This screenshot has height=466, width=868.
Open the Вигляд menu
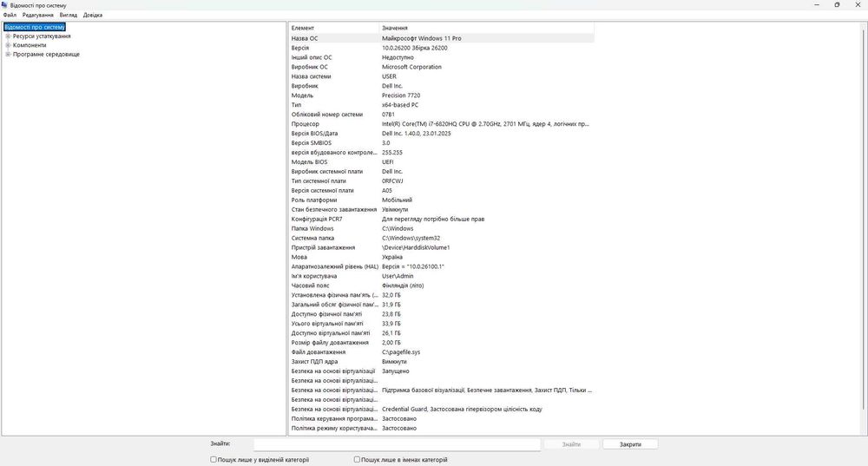(69, 15)
